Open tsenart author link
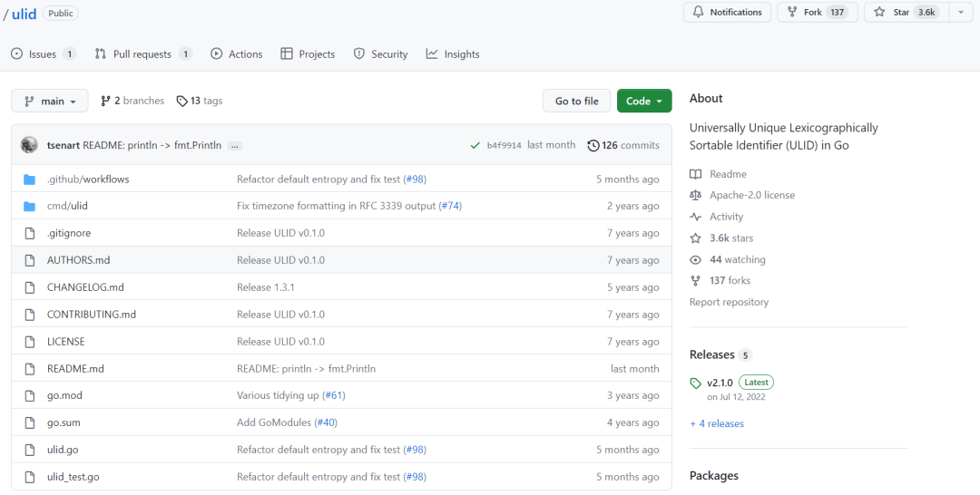 pos(64,145)
